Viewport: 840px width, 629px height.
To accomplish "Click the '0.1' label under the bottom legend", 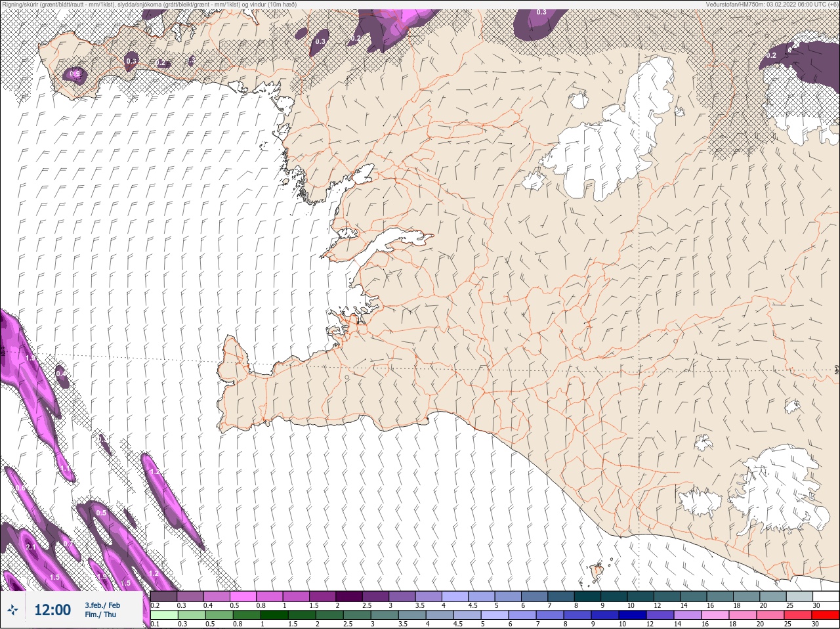I will click(156, 624).
